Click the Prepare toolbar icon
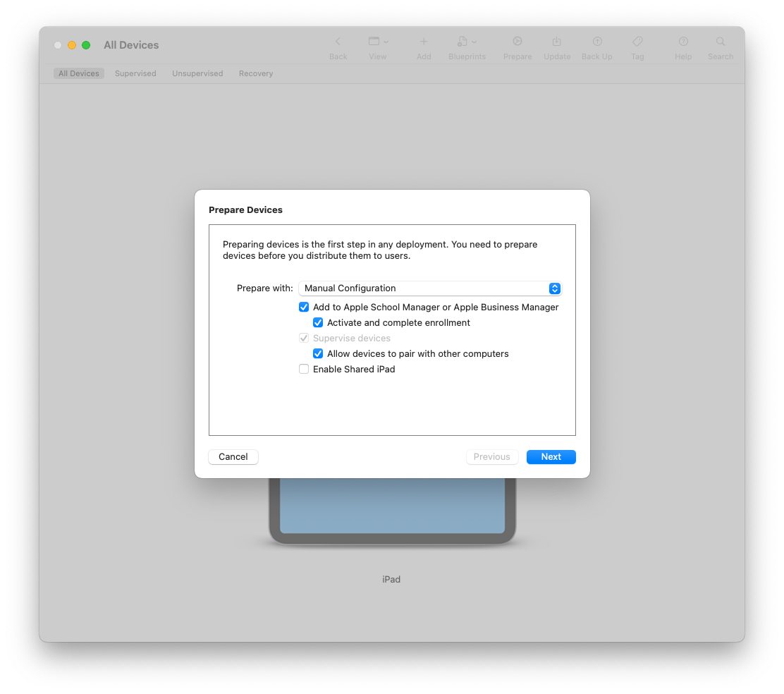Image resolution: width=784 pixels, height=694 pixels. 517,42
